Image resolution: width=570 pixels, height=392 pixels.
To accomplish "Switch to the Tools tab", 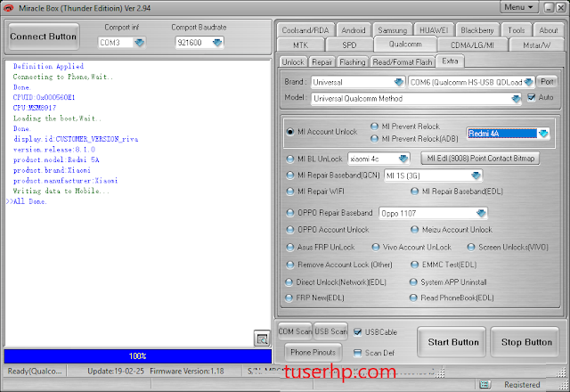I will pyautogui.click(x=517, y=30).
